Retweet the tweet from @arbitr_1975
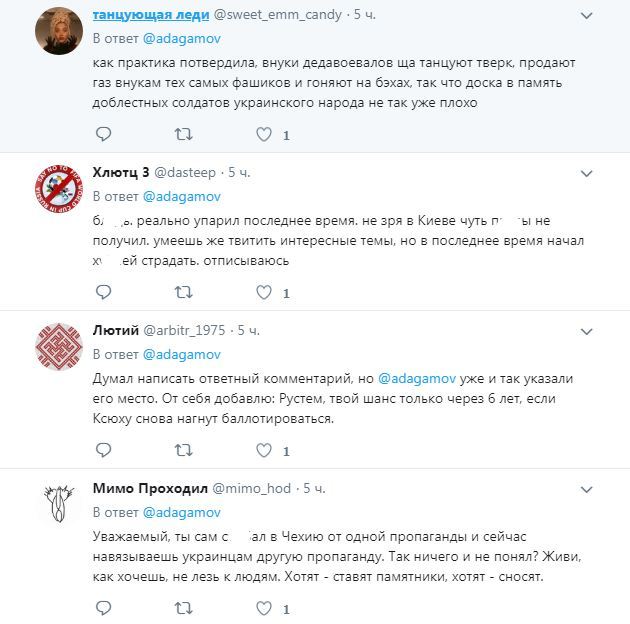 pyautogui.click(x=183, y=450)
